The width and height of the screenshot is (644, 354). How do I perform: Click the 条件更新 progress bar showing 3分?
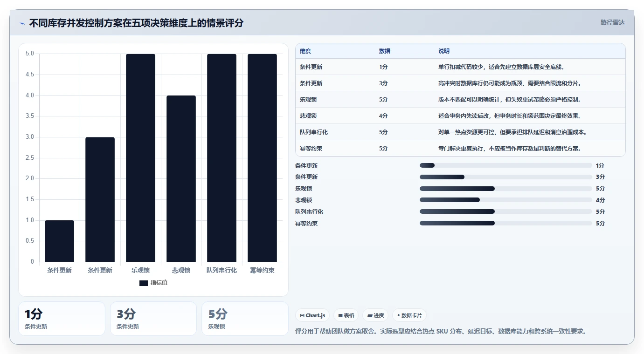pos(506,177)
